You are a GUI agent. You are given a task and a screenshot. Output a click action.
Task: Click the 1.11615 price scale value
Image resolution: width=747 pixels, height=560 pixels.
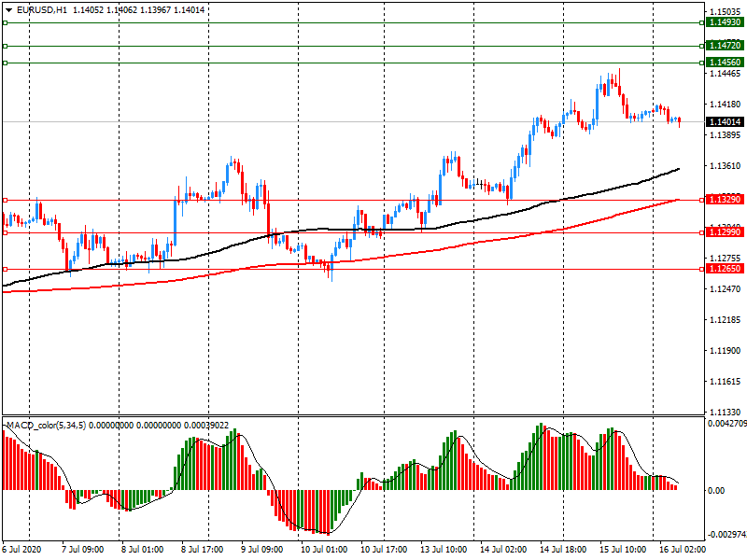pyautogui.click(x=726, y=382)
